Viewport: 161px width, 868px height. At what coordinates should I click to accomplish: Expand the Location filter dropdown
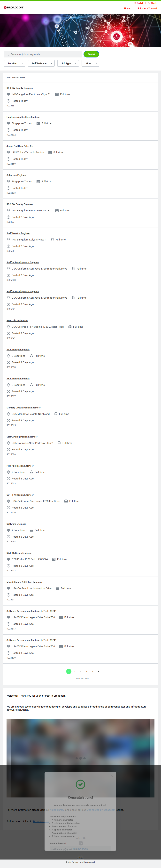point(15,63)
